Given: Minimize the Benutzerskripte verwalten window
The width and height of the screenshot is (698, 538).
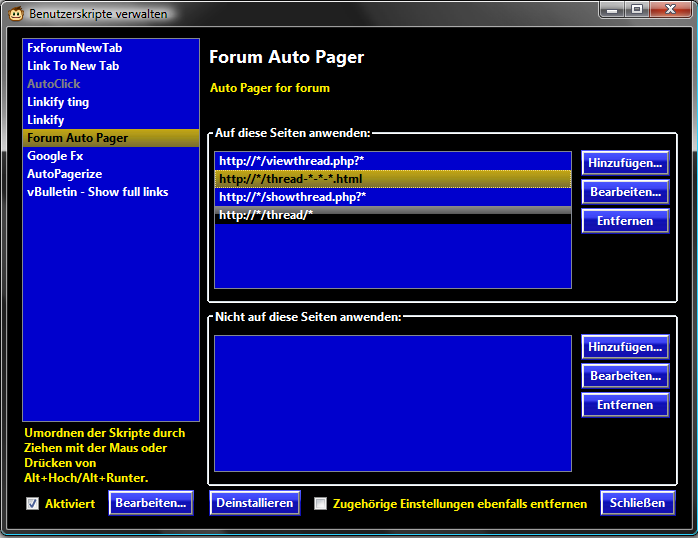Looking at the screenshot, I should tap(612, 9).
